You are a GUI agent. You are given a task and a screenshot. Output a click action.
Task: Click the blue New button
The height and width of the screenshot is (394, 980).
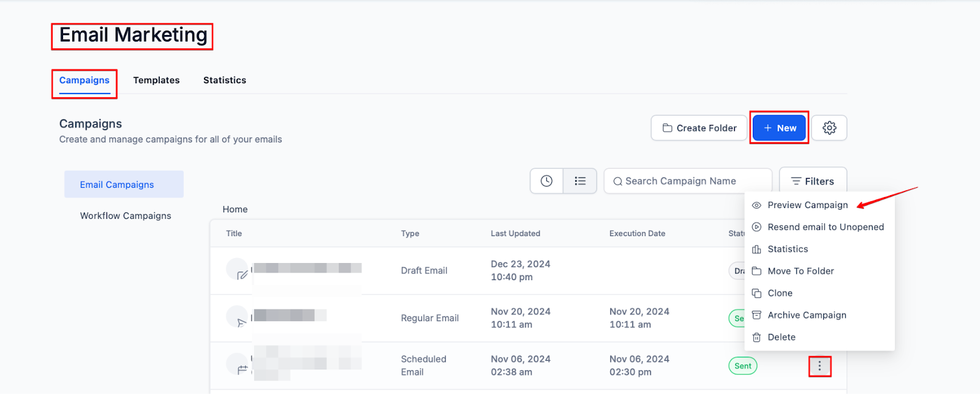779,128
